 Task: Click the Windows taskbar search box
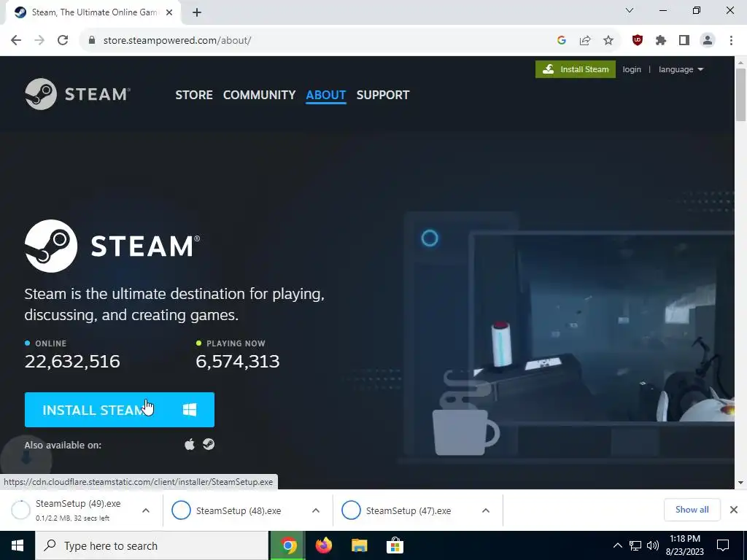point(152,545)
